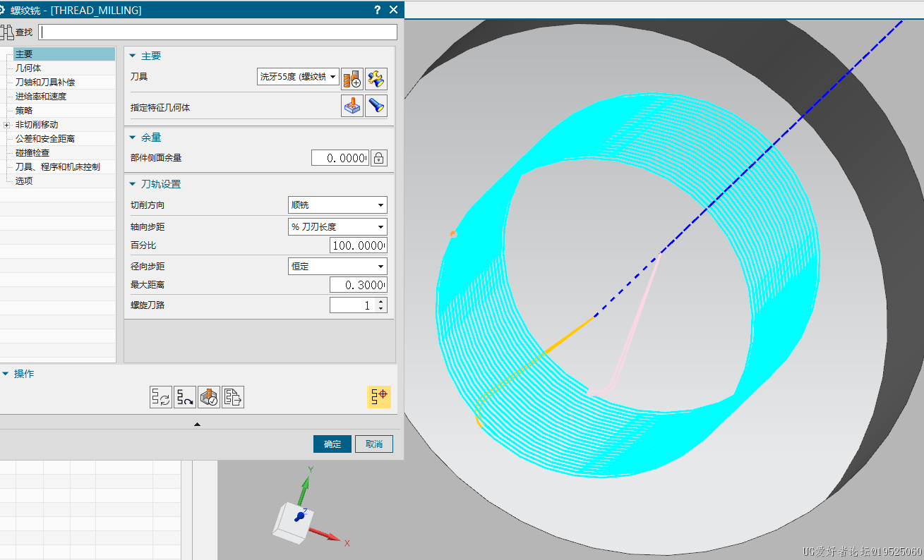Click the 螺旋刀路 number field

353,305
